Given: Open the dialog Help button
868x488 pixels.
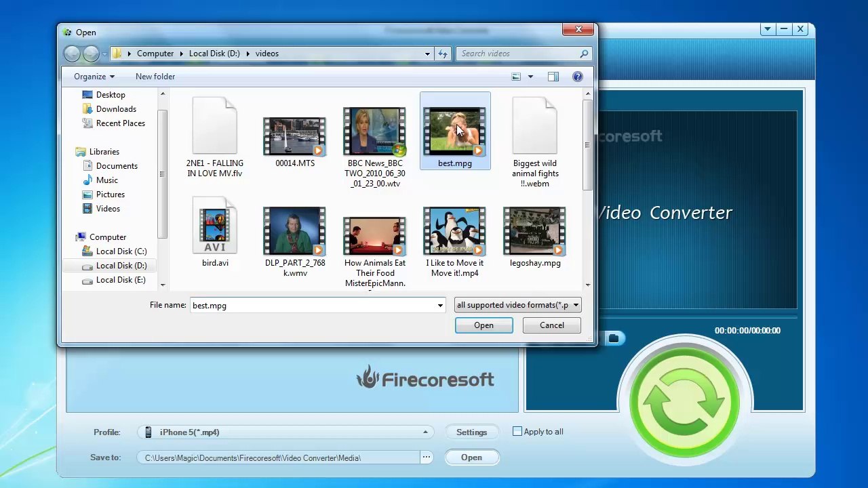Looking at the screenshot, I should click(x=578, y=77).
